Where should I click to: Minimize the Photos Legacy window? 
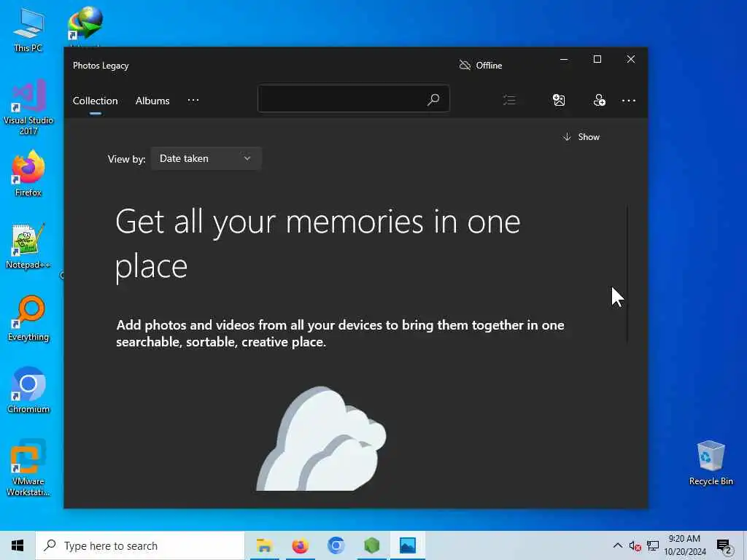coord(564,60)
